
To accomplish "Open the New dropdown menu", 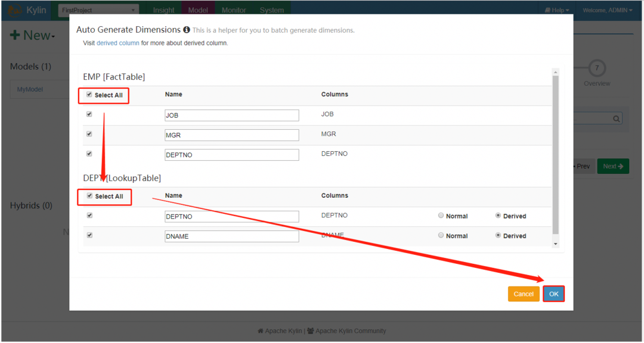I will (x=32, y=36).
